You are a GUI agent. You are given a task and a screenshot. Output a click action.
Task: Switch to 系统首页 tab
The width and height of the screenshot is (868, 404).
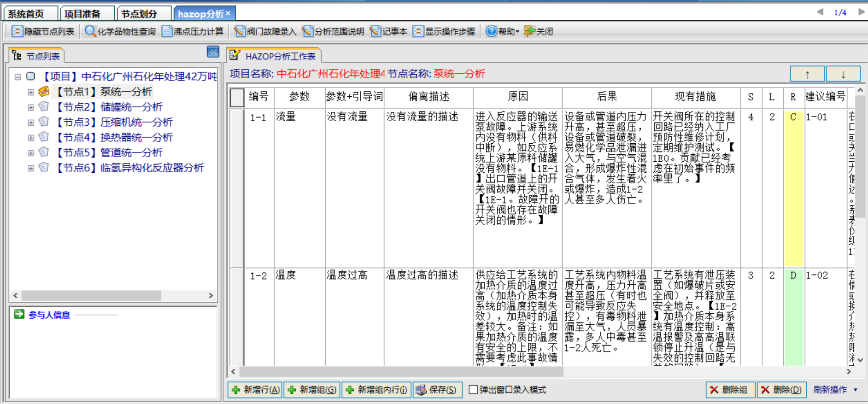click(x=30, y=13)
